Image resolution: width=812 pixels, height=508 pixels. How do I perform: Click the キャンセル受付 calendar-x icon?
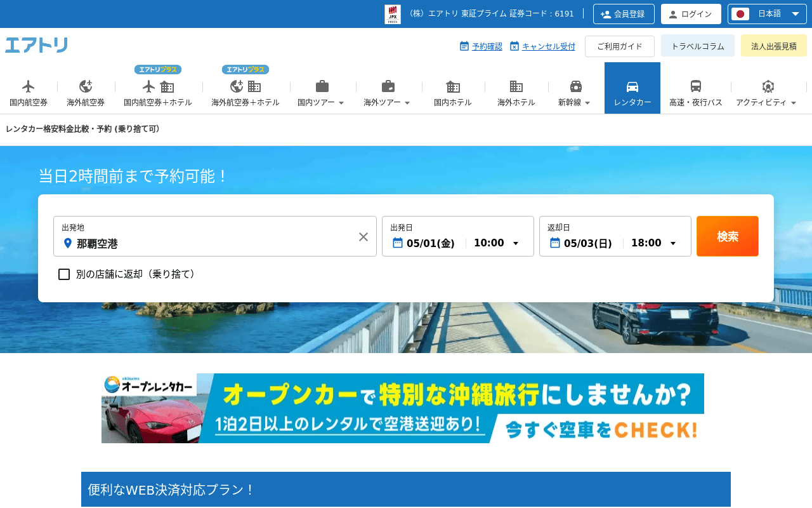(514, 46)
